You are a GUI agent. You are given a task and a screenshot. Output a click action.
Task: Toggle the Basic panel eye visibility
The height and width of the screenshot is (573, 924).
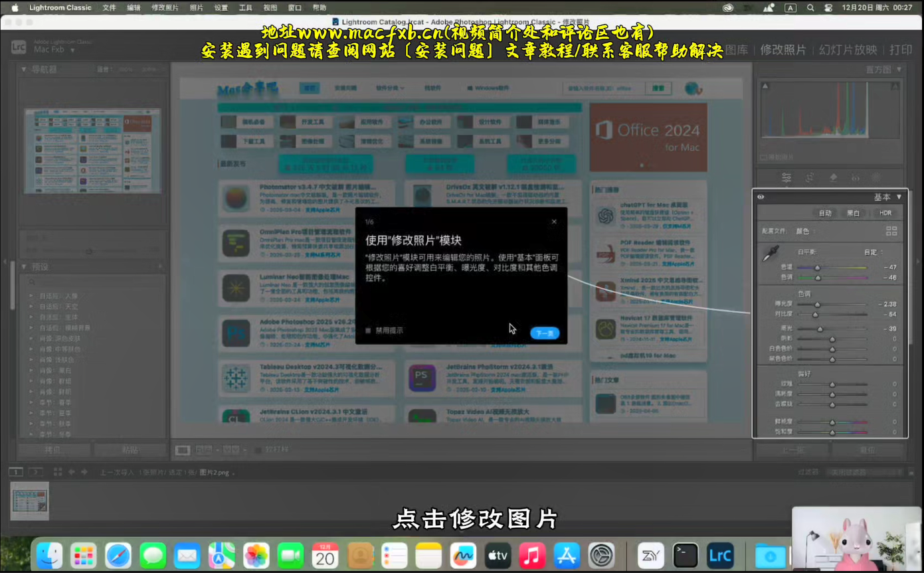click(761, 197)
